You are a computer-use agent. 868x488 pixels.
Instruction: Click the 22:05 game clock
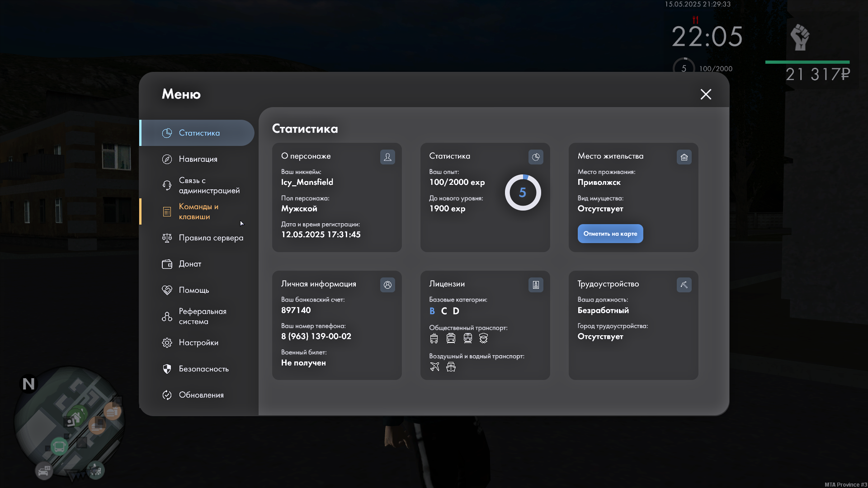(x=707, y=36)
